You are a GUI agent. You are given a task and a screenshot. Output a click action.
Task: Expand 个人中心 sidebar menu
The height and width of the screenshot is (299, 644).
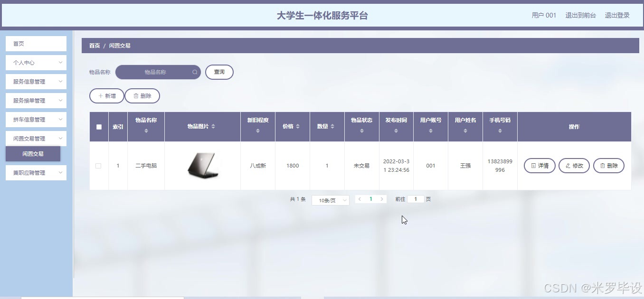click(x=36, y=63)
